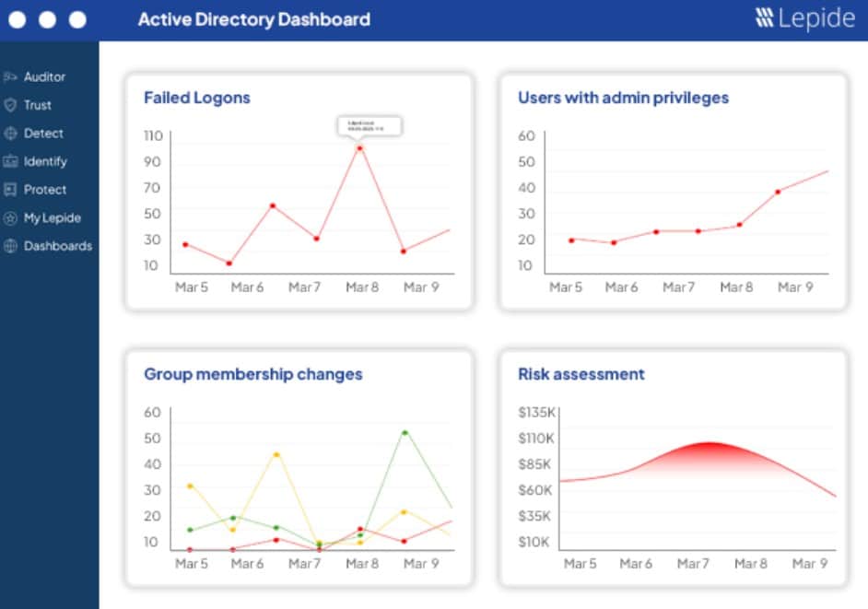Click the third white window control dot
Screen dimensions: 868x609
pos(77,20)
